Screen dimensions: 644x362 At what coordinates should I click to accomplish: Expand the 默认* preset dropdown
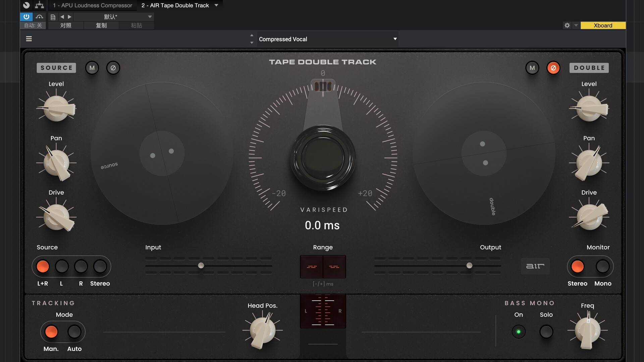tap(150, 16)
